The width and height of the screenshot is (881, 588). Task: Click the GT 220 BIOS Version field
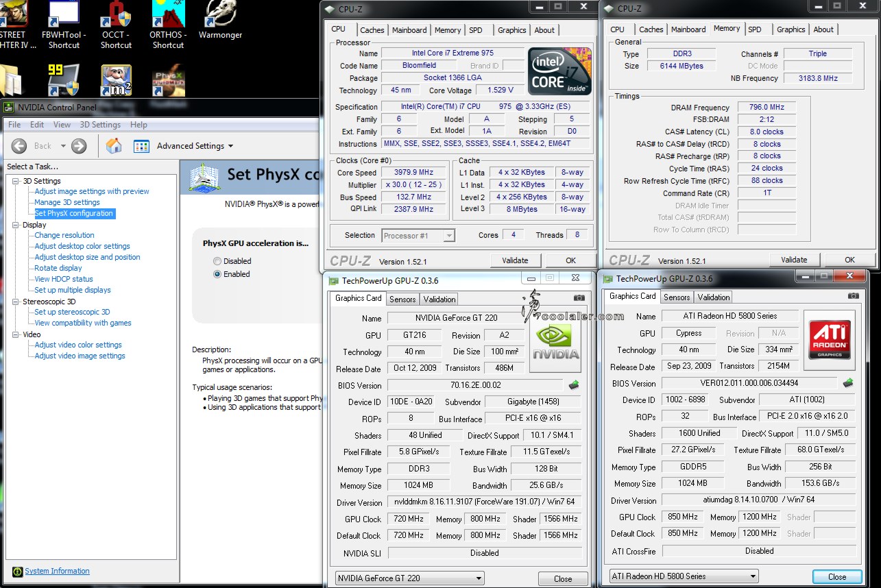pos(476,385)
